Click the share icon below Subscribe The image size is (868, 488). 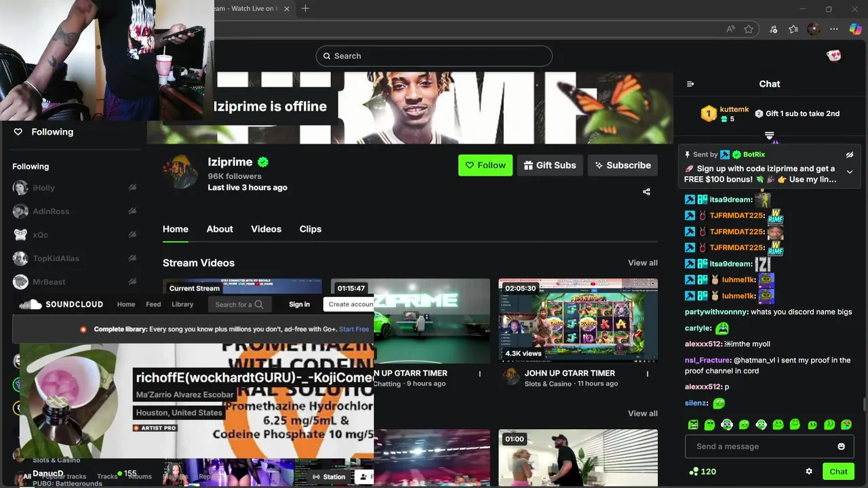[646, 192]
